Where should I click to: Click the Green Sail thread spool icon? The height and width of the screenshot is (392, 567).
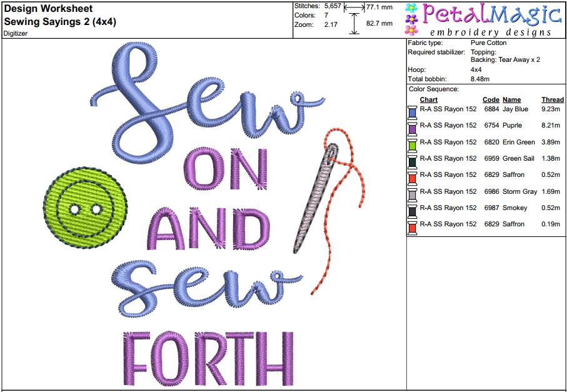click(412, 162)
